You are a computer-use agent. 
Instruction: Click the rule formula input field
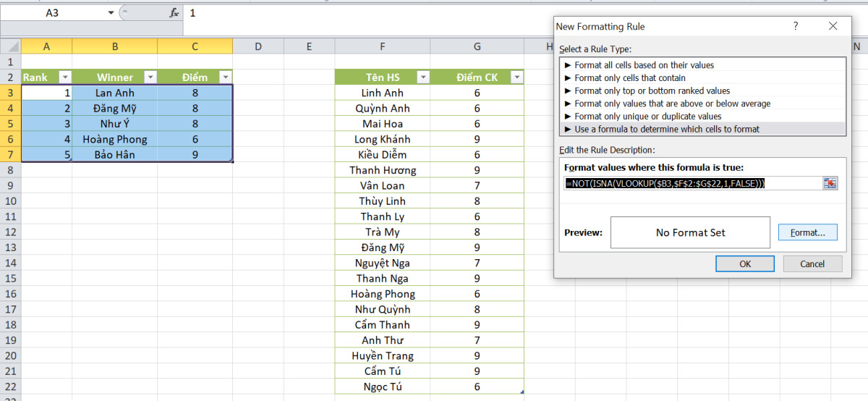click(x=692, y=184)
